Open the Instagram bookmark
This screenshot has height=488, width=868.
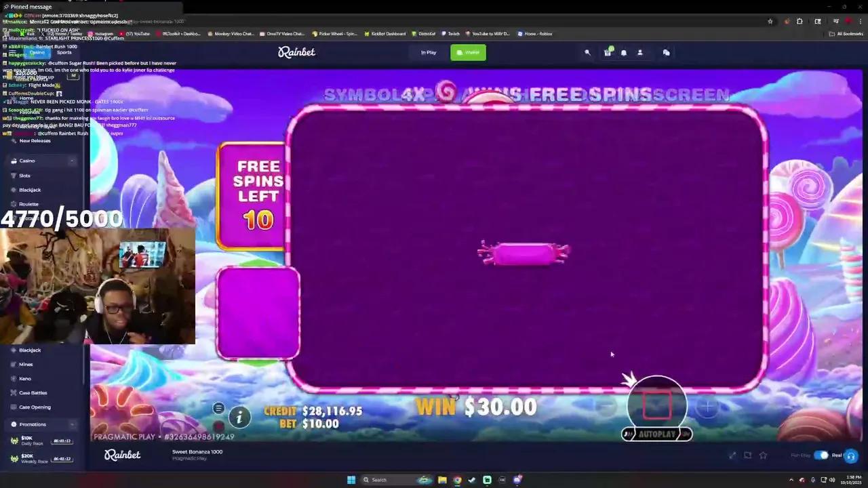[x=100, y=34]
